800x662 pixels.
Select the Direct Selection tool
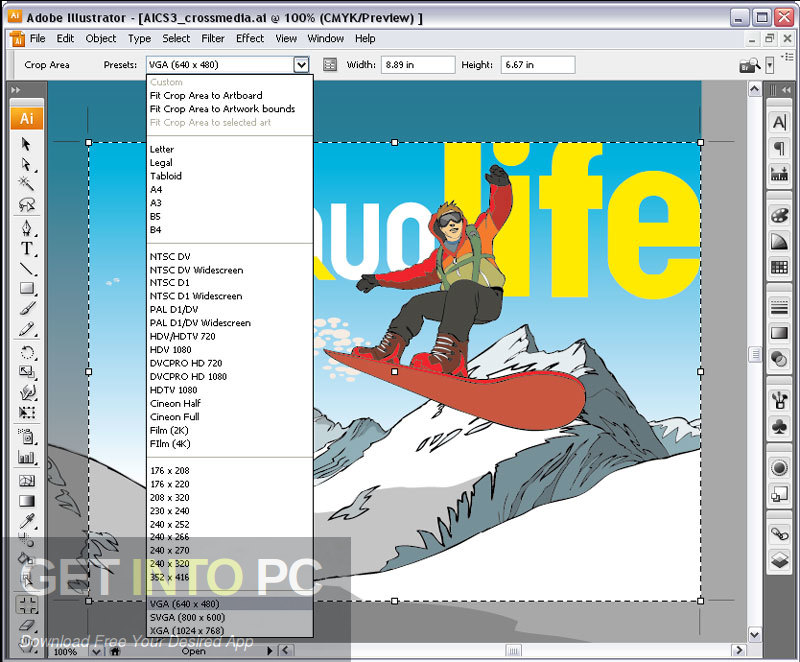pos(26,165)
